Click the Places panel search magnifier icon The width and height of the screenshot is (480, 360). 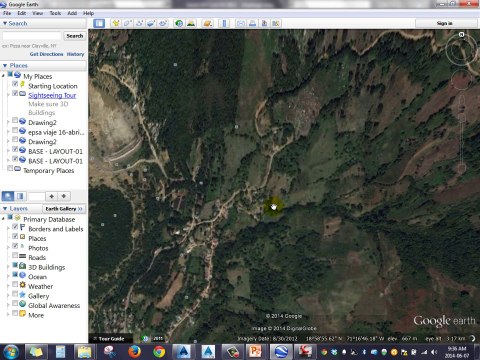8,196
